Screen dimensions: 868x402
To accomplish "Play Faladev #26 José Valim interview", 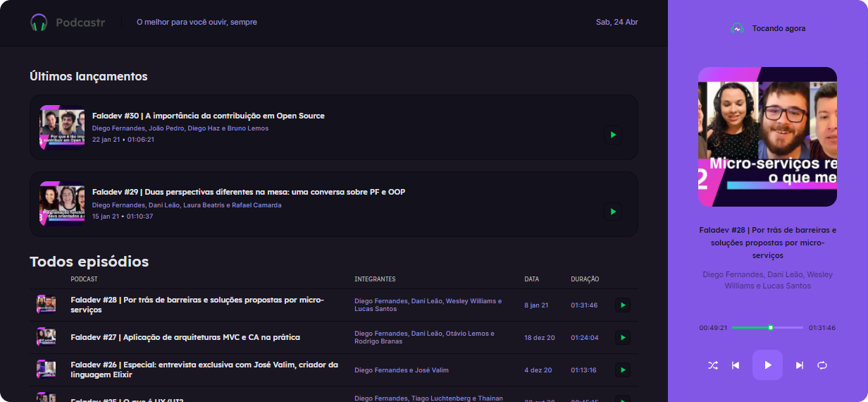I will click(x=622, y=370).
